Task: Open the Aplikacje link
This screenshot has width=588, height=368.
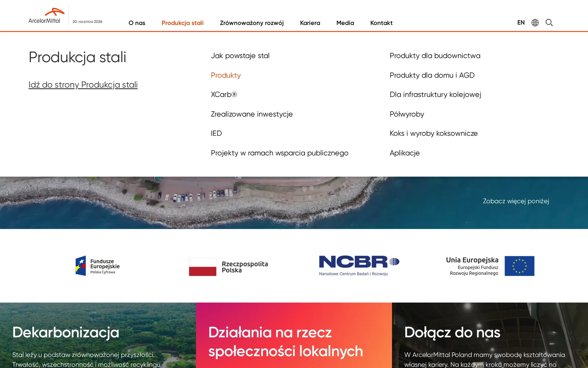Action: (404, 153)
